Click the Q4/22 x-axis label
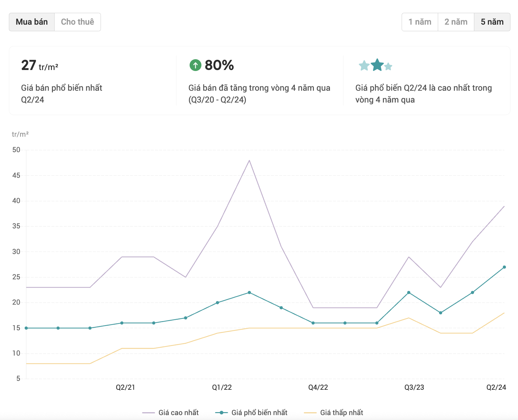The height and width of the screenshot is (420, 518). point(318,387)
